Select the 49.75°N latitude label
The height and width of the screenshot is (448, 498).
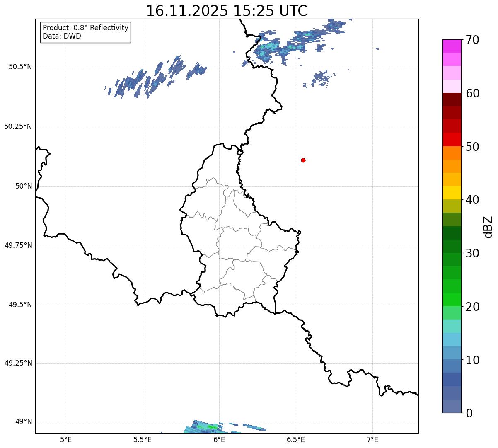pos(18,245)
